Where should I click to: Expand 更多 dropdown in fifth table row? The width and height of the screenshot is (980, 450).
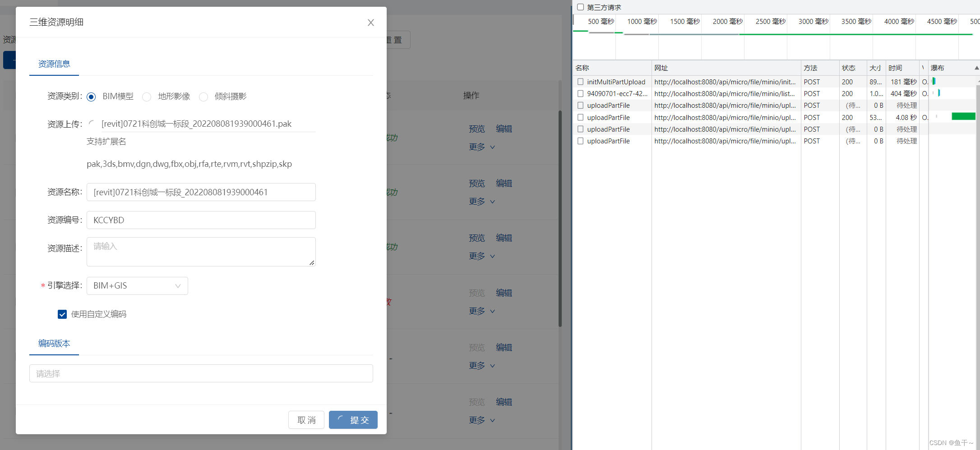pos(482,366)
